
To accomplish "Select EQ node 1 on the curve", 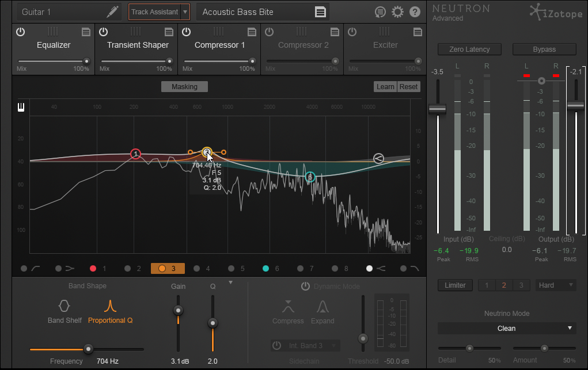I will 136,154.
